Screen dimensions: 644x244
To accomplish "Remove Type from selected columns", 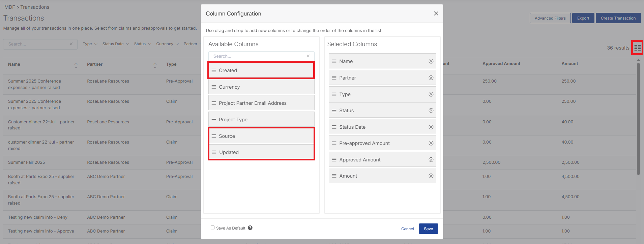I will pyautogui.click(x=431, y=94).
